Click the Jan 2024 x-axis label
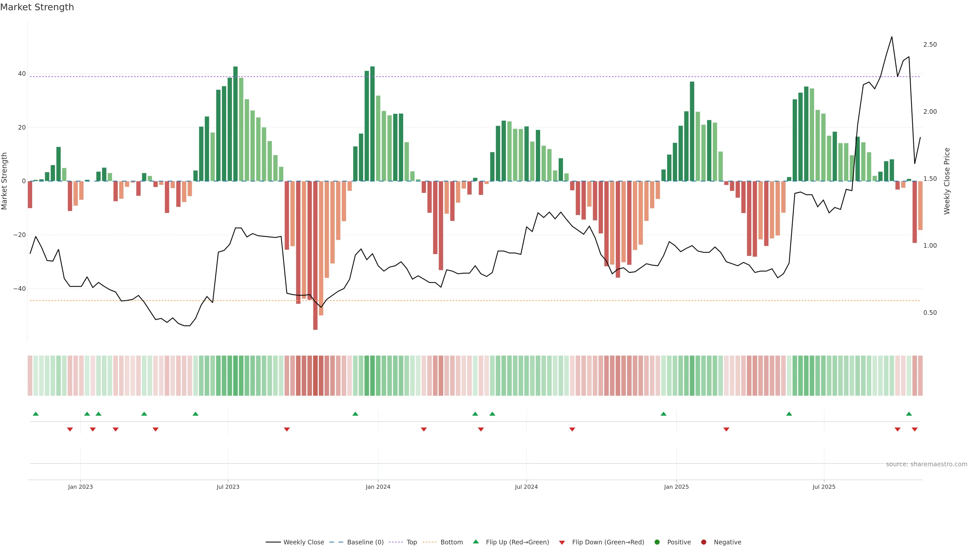980x551 pixels. 378,487
